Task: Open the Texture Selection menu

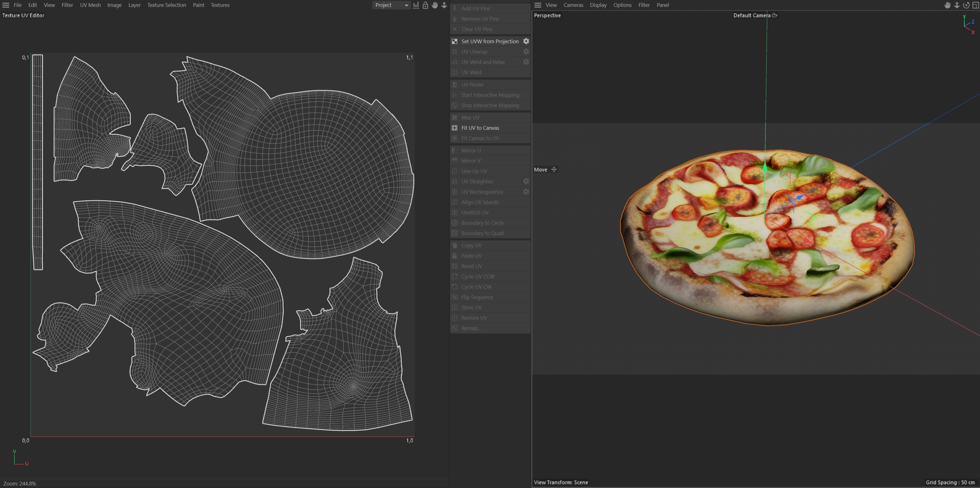Action: pyautogui.click(x=166, y=5)
